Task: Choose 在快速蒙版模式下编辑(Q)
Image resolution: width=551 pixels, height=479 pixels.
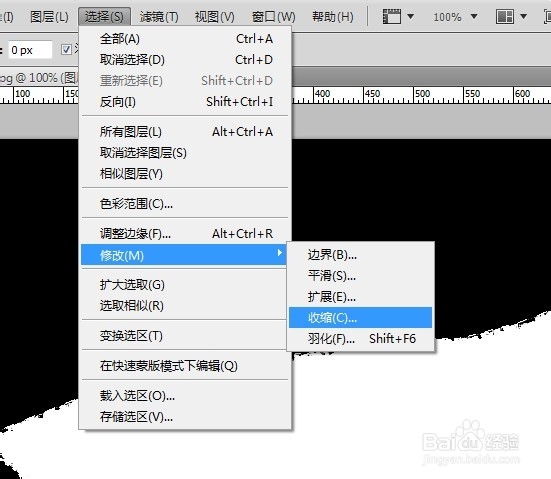Action: pyautogui.click(x=186, y=366)
